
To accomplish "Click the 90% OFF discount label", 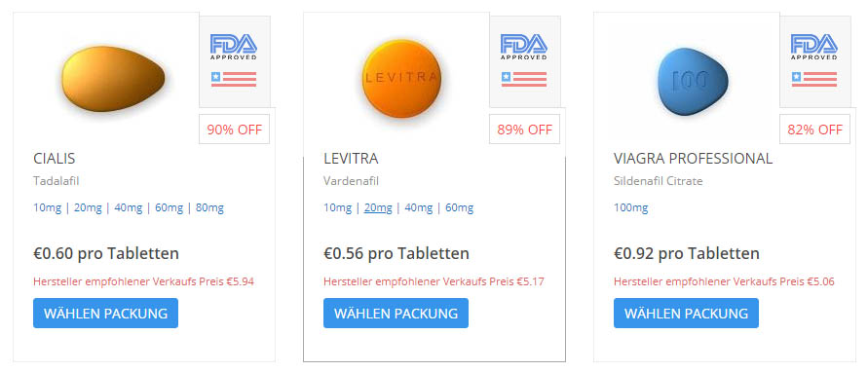I will tap(234, 130).
